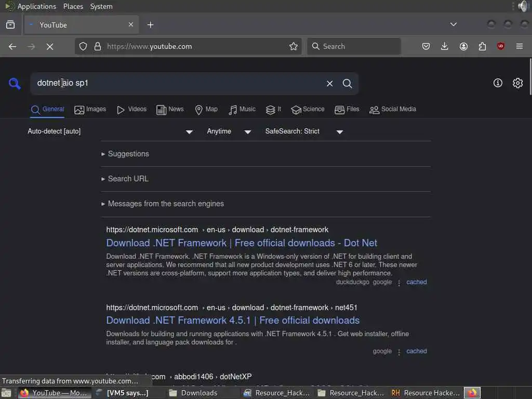
Task: Open the Firefox hamburger menu
Action: coord(520,46)
